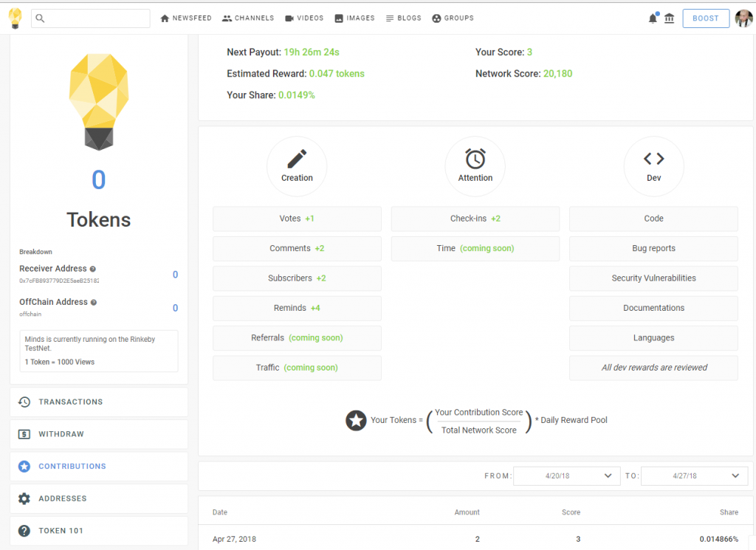Click the Token 101 question mark icon
The height and width of the screenshot is (550, 756).
pos(24,531)
